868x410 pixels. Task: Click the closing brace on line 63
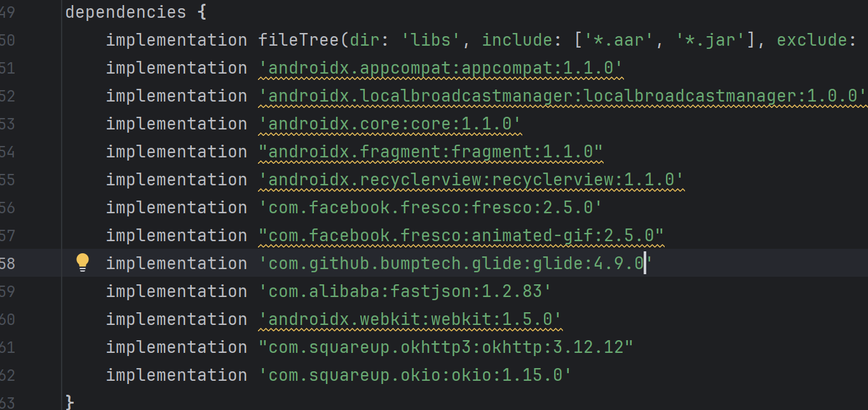70,402
